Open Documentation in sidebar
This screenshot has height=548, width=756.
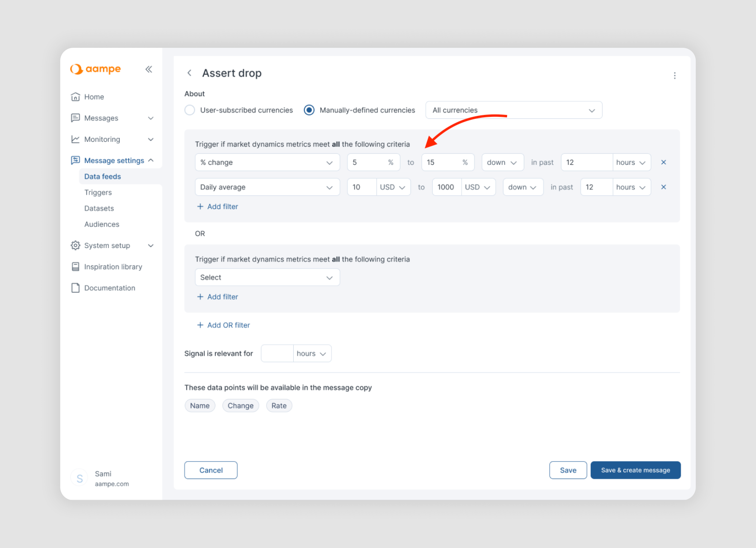click(x=110, y=288)
